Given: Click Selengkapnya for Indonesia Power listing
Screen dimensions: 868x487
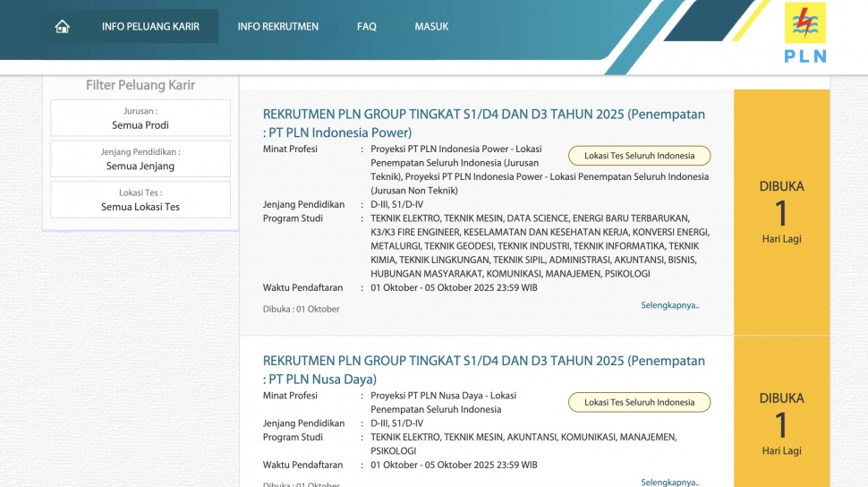Looking at the screenshot, I should click(670, 305).
